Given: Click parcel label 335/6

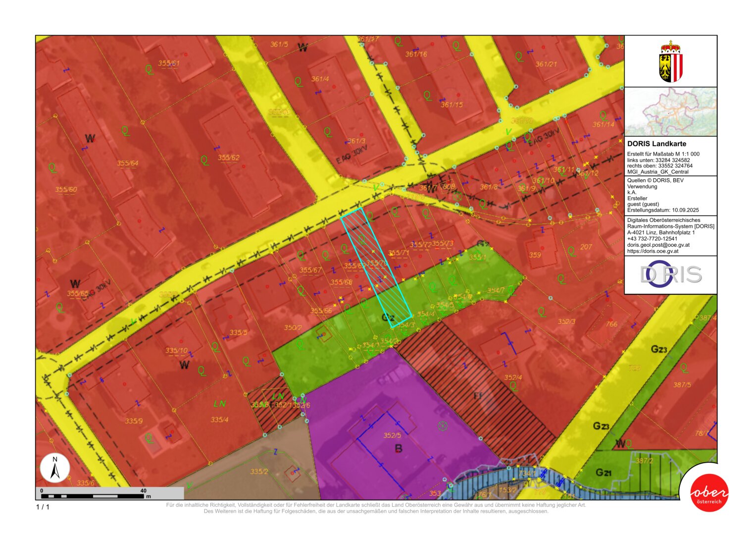Looking at the screenshot, I should pyautogui.click(x=85, y=483).
